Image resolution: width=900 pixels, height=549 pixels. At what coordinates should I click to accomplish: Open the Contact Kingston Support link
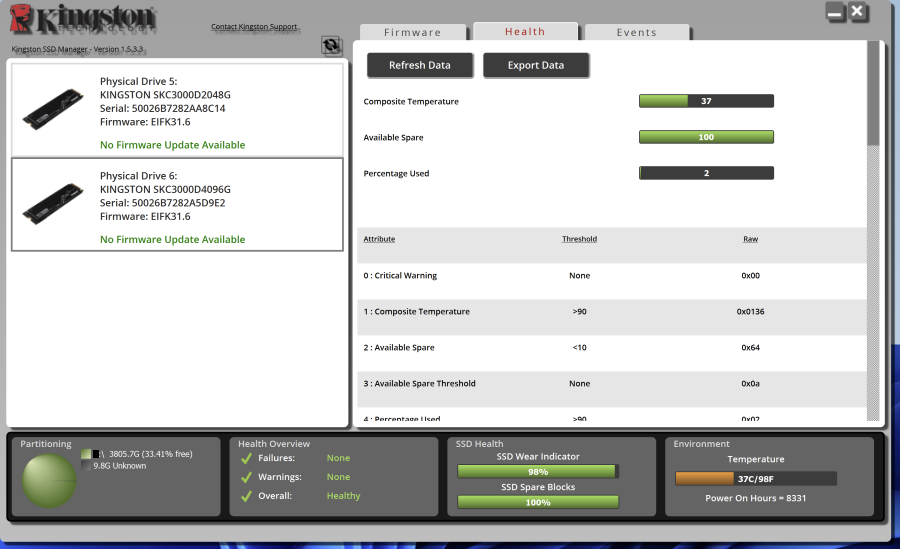pos(254,26)
